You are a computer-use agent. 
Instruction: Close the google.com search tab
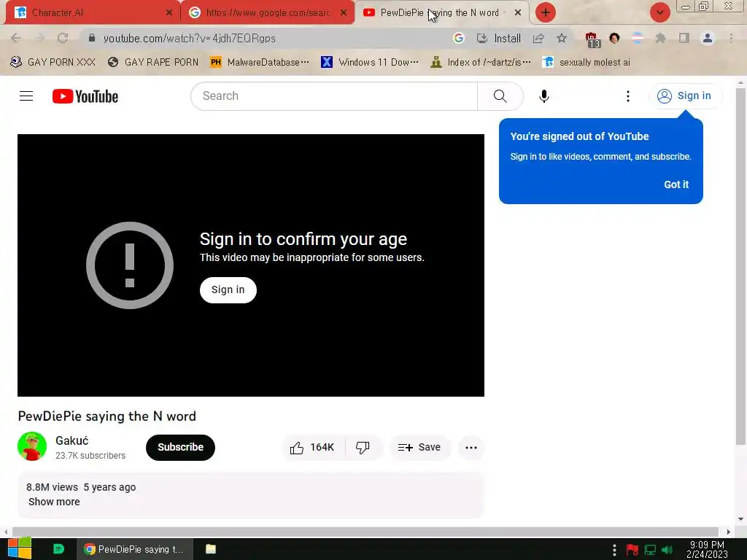click(344, 13)
